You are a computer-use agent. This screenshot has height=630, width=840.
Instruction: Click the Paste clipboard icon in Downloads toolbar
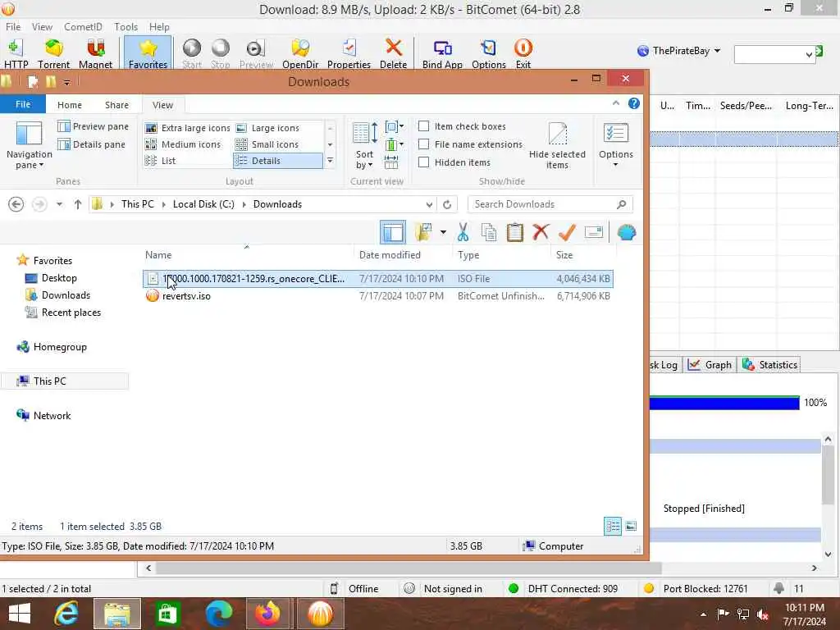(515, 232)
